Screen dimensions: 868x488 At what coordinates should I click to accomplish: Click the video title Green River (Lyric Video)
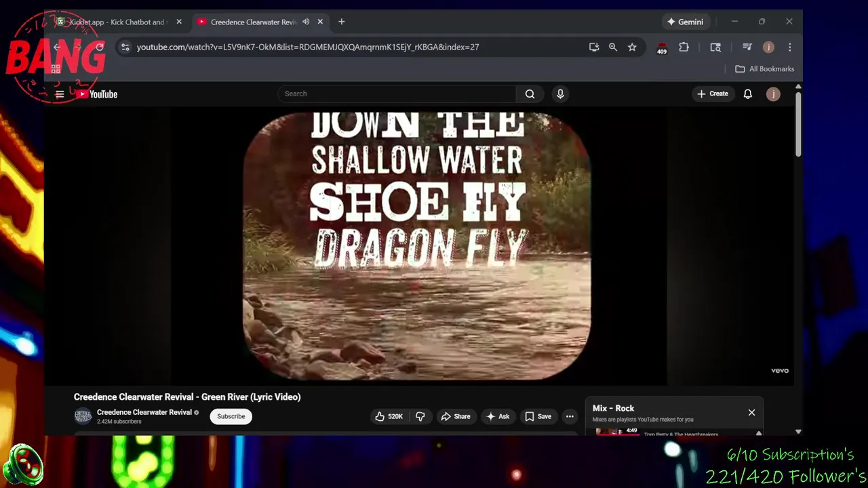(187, 397)
